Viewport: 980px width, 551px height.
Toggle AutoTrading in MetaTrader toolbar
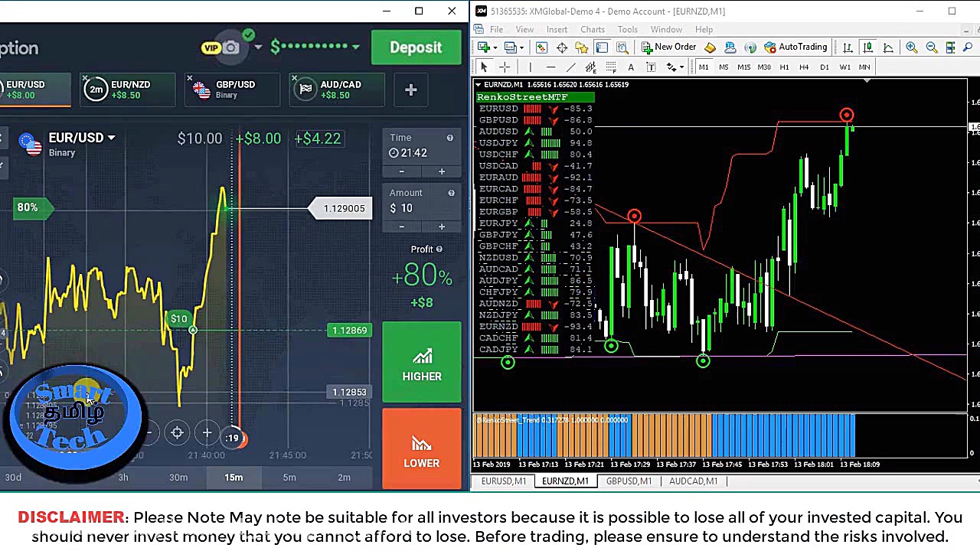[x=795, y=47]
